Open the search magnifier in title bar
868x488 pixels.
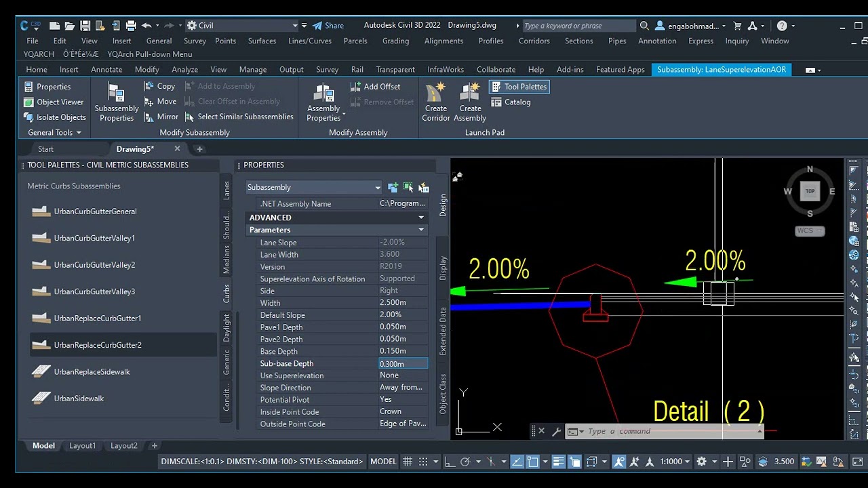click(x=644, y=26)
